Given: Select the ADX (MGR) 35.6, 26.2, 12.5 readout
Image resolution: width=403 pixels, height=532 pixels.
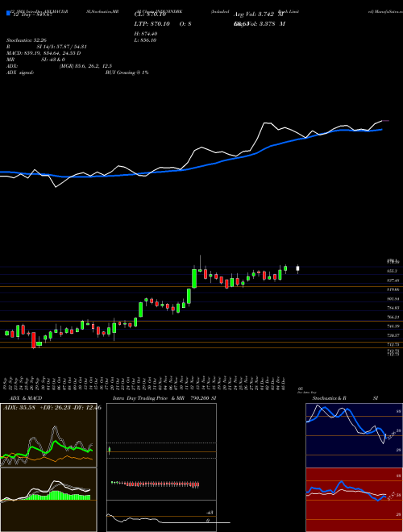Looking at the screenshot, I should pyautogui.click(x=59, y=66).
